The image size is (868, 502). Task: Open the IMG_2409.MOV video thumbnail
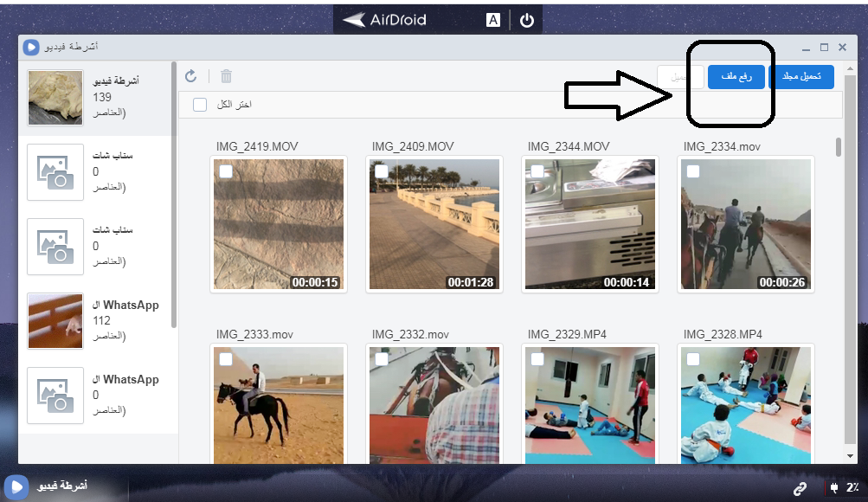[x=434, y=224]
